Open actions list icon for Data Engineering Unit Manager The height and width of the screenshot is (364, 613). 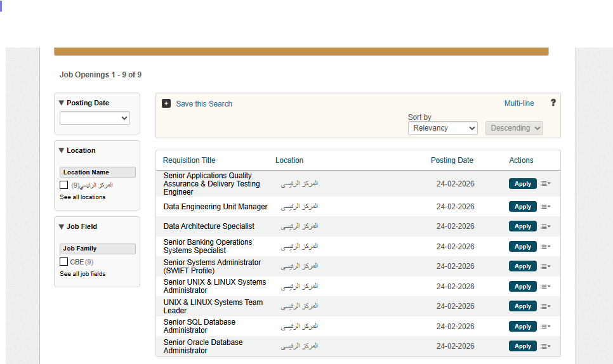coord(545,207)
